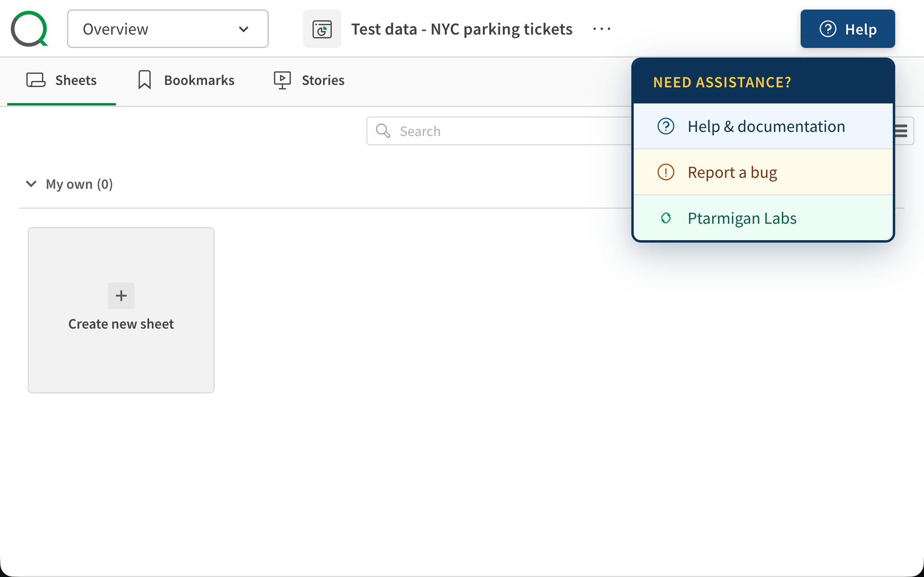924x577 pixels.
Task: Click the Qlik logo icon
Action: 29,29
